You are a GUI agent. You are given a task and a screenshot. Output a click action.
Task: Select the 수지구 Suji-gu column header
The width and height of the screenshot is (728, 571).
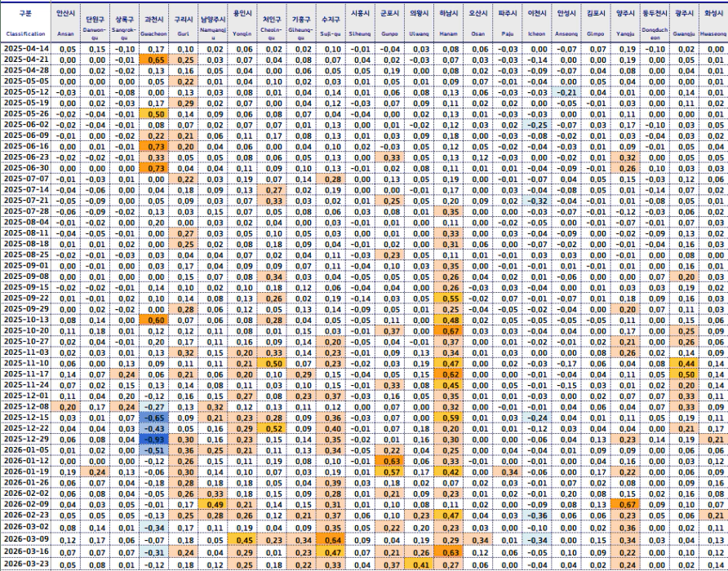(x=331, y=23)
